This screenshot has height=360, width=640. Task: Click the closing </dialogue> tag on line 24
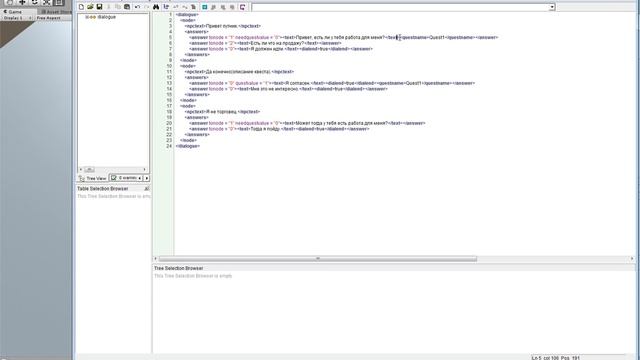click(188, 146)
